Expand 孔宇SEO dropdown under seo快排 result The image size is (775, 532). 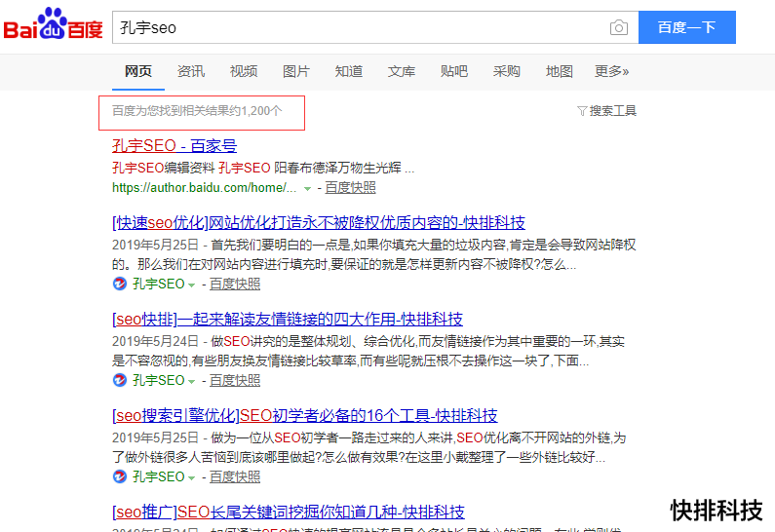[x=191, y=381]
